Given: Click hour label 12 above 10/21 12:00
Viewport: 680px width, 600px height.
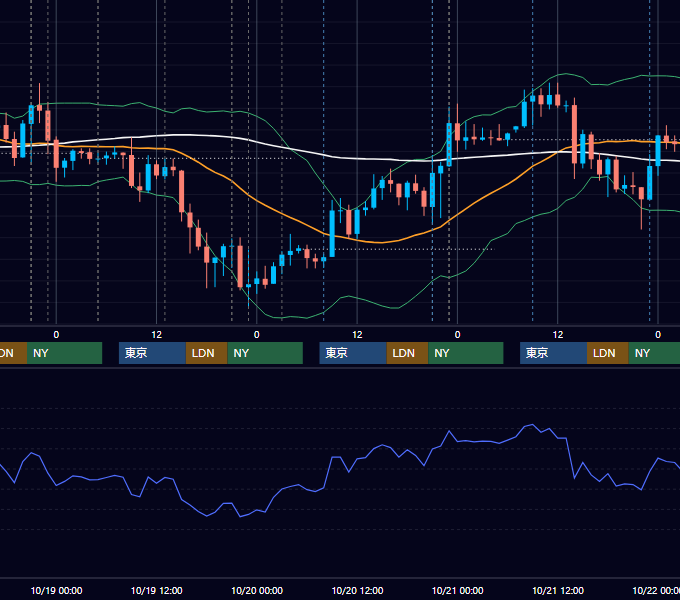Looking at the screenshot, I should pos(558,335).
